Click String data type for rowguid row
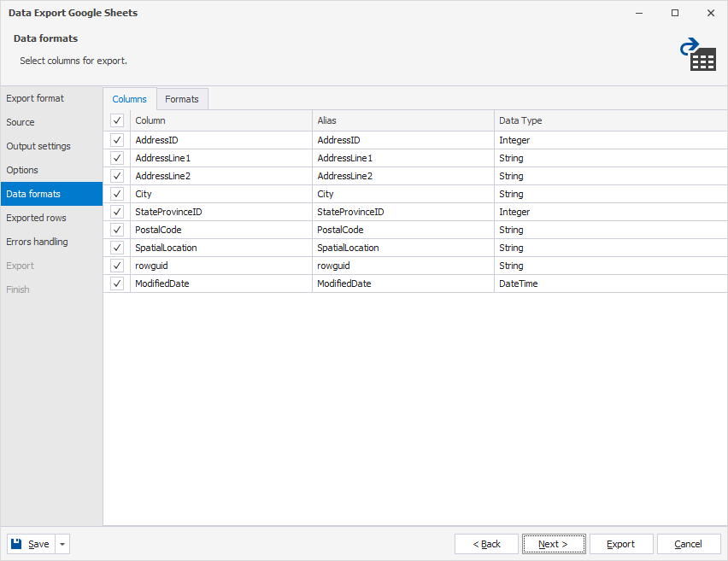This screenshot has height=561, width=728. pyautogui.click(x=611, y=266)
